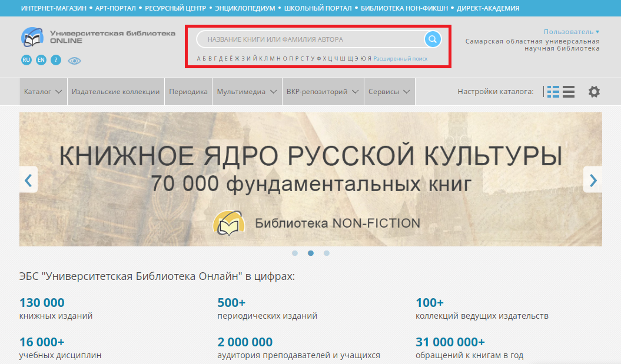Click the 500+ периодических изданий figure
This screenshot has height=364, width=621.
(x=267, y=309)
